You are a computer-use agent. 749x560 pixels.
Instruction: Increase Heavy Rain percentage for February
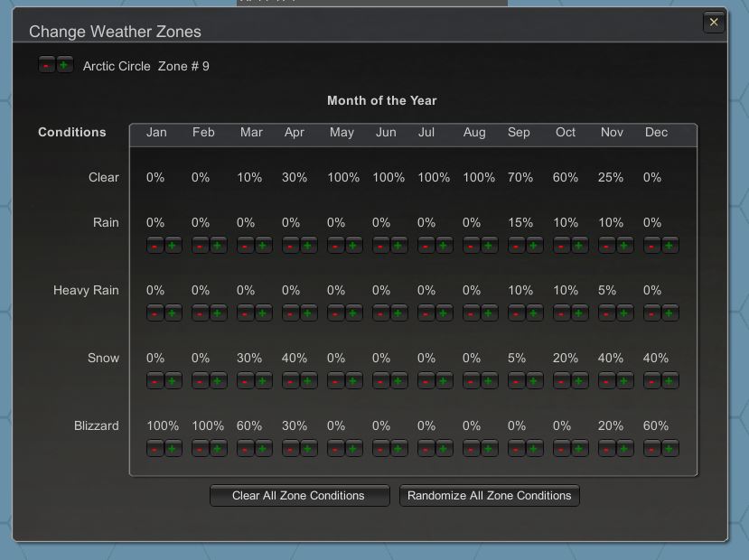point(218,313)
